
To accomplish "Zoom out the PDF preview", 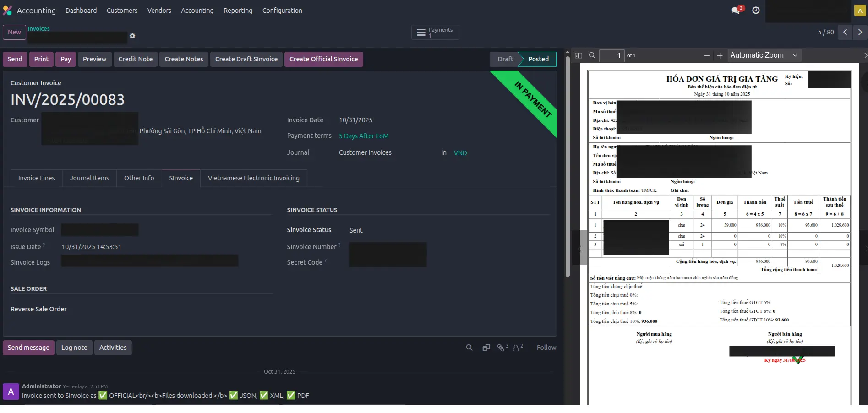I will tap(706, 55).
